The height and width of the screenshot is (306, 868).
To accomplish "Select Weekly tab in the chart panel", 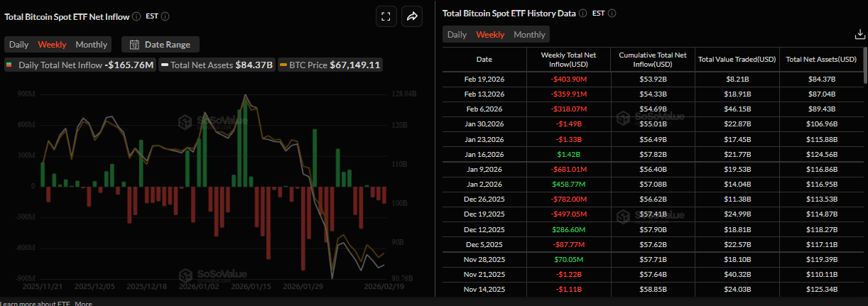I will [x=52, y=45].
